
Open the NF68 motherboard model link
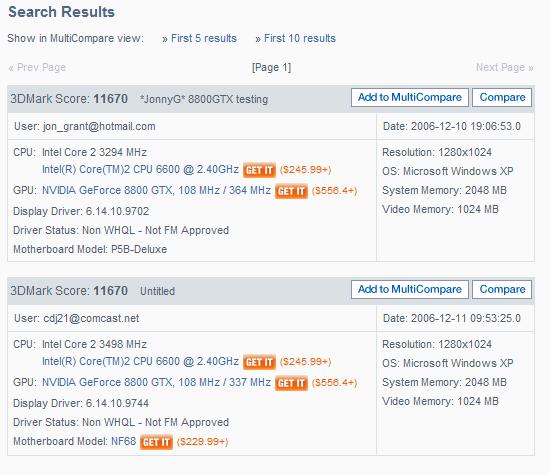tap(123, 441)
